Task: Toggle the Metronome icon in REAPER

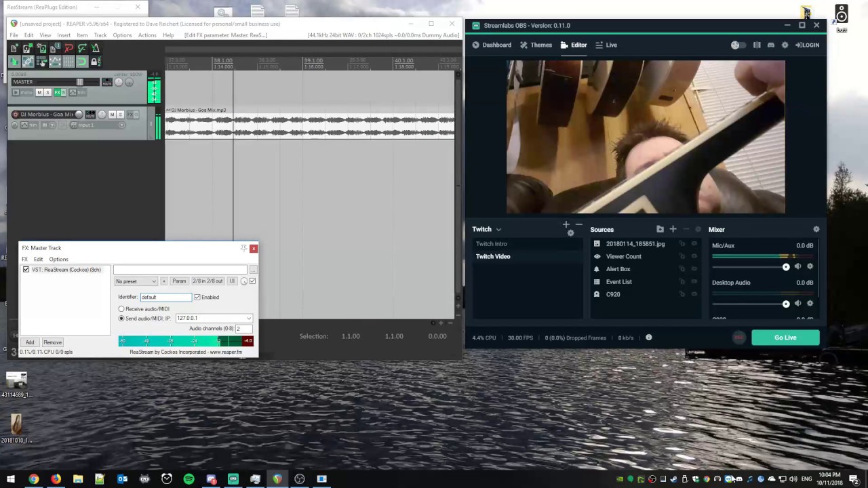Action: click(96, 48)
